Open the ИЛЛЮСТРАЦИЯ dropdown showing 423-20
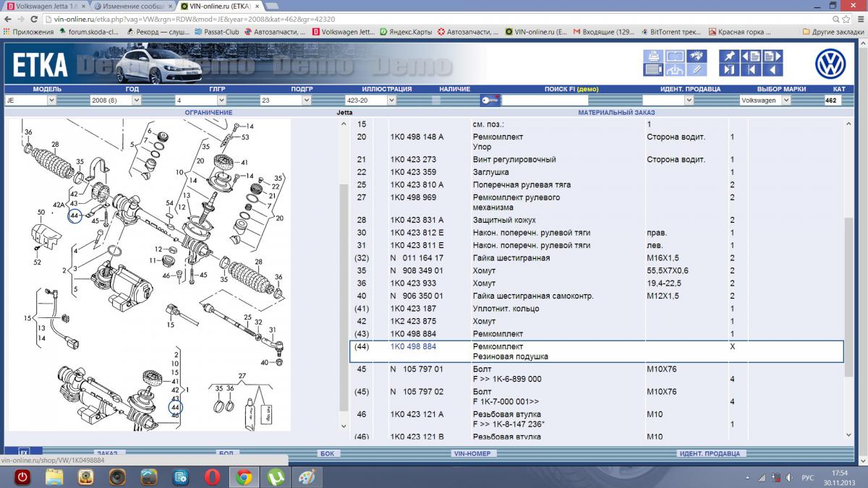This screenshot has width=868, height=488. pos(370,100)
